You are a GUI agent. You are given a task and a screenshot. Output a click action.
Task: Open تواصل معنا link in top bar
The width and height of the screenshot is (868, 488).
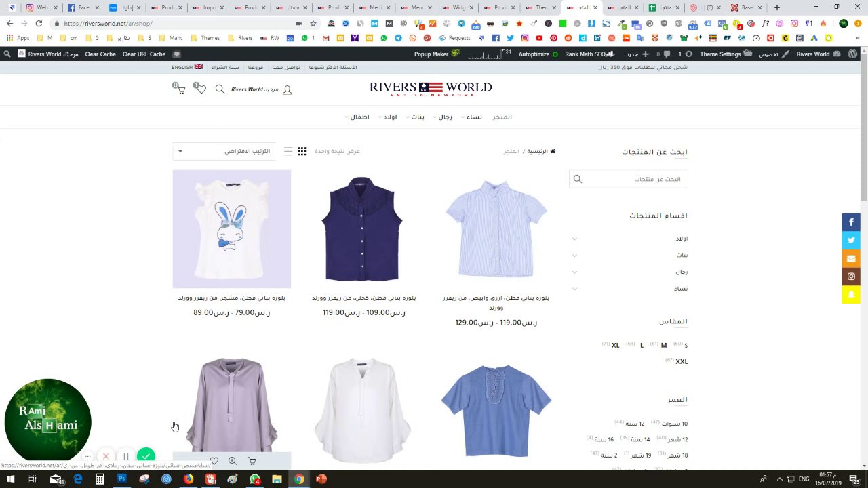(x=287, y=67)
